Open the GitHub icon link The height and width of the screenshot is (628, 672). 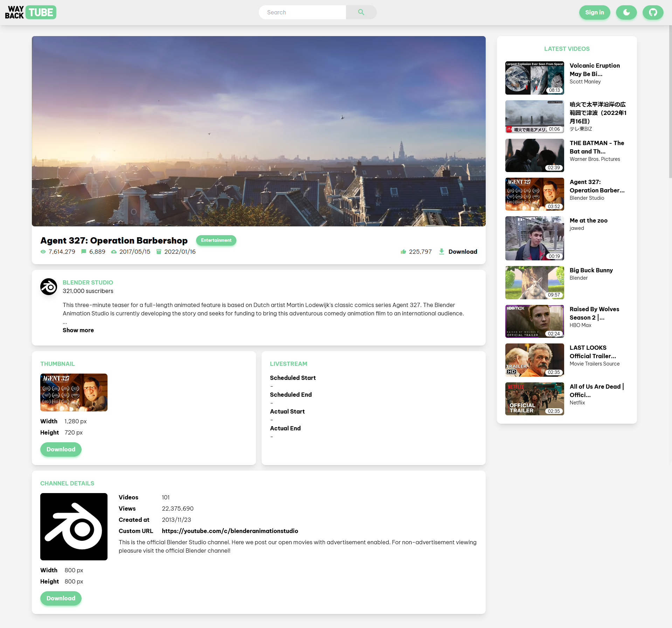pyautogui.click(x=653, y=12)
